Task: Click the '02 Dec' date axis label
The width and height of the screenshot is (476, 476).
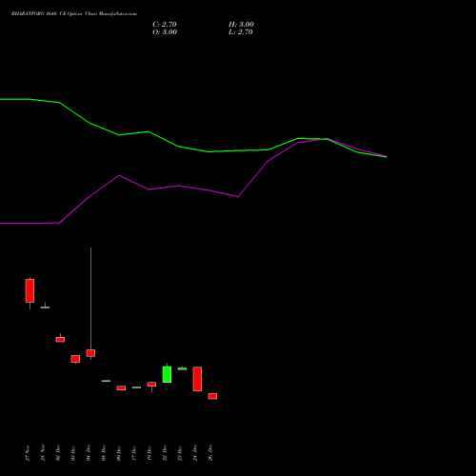Action: pos(58,452)
